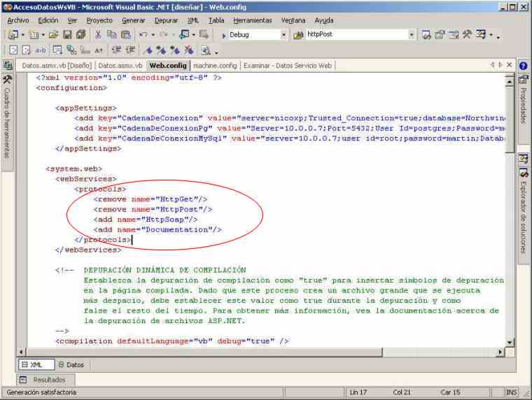Screen dimensions: 532x400
Task: Open the Toolbox hammer-and-wrench toolbar icon
Action: 467,34
